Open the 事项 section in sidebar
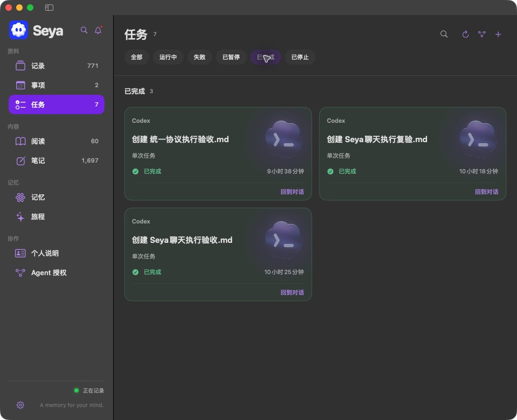Screen dimensions: 517x420 pyautogui.click(x=57, y=85)
